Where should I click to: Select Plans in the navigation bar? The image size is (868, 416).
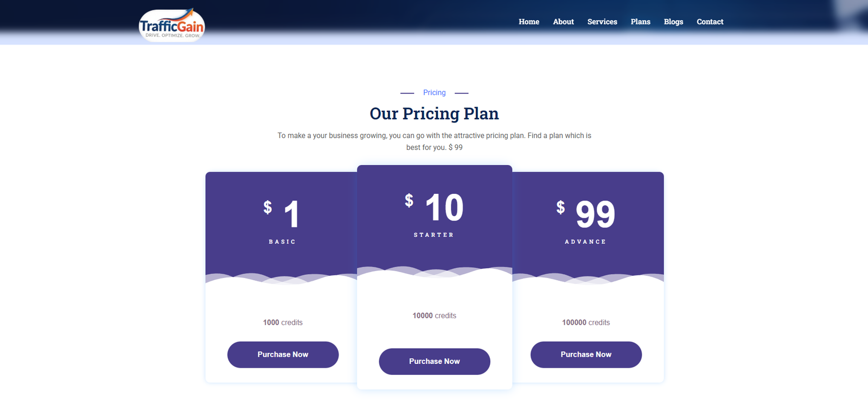[x=640, y=22]
